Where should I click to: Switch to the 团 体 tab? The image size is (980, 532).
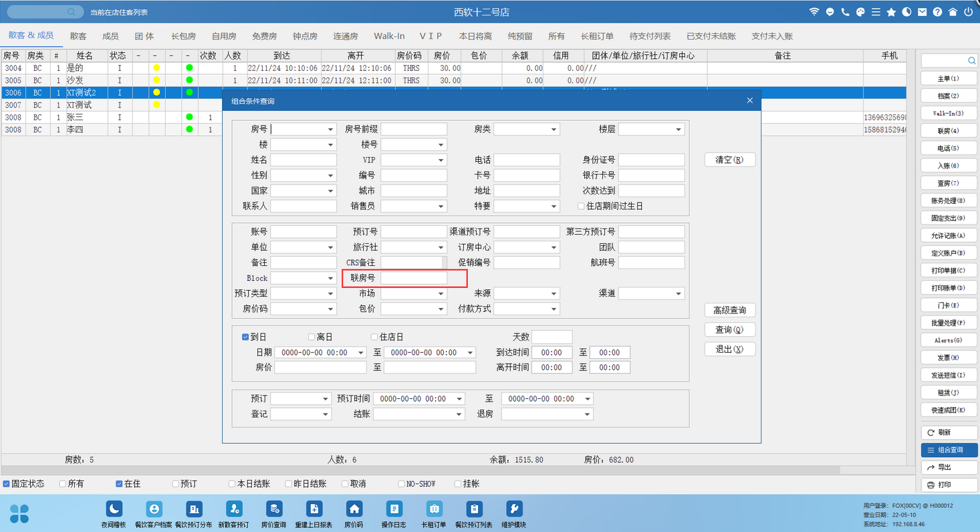pyautogui.click(x=144, y=36)
